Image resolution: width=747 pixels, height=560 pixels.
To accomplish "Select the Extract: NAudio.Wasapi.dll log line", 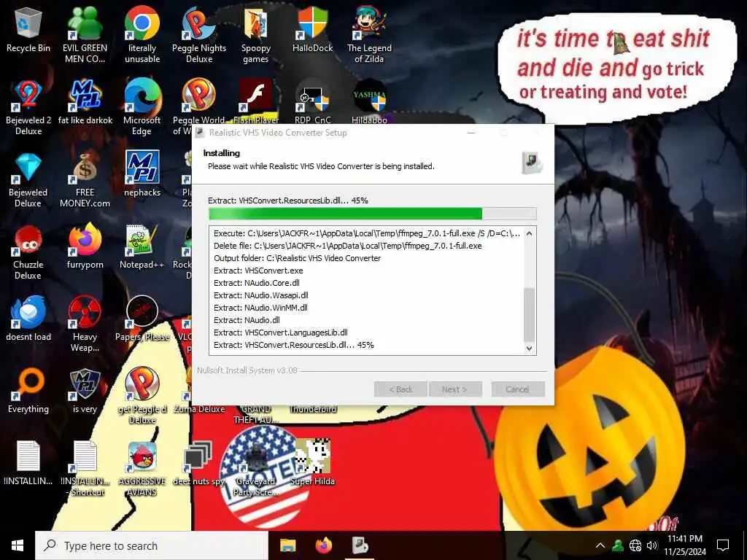I will click(261, 295).
